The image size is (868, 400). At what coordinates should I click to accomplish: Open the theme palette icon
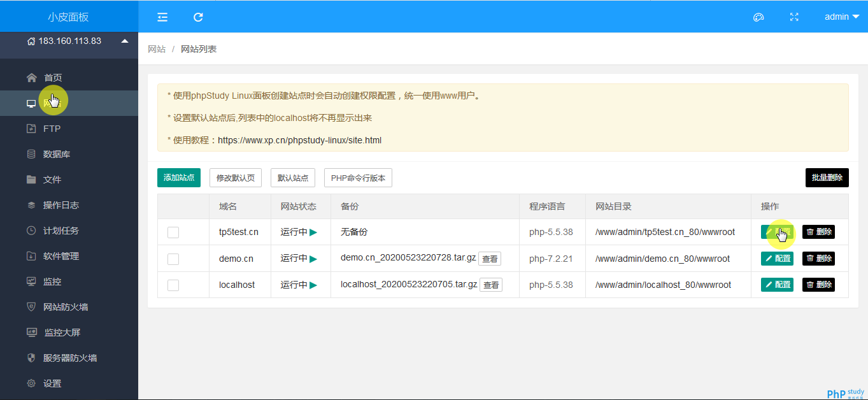(x=758, y=17)
